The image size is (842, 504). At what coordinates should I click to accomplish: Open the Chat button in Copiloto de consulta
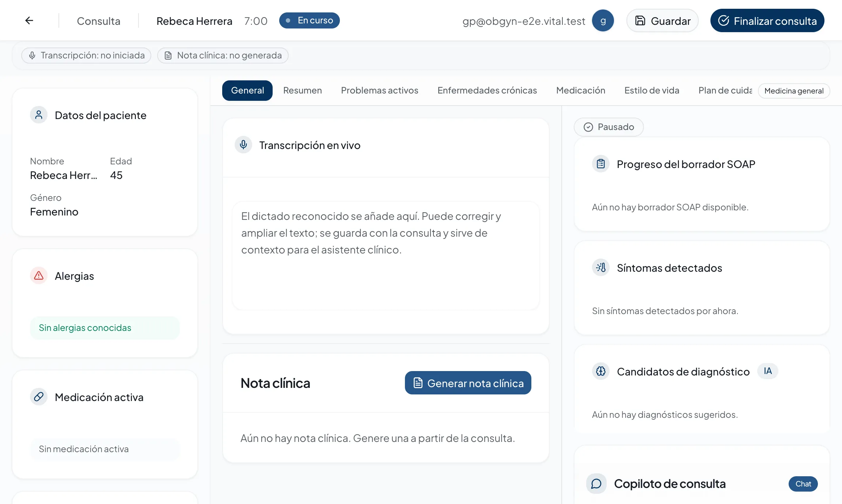803,484
